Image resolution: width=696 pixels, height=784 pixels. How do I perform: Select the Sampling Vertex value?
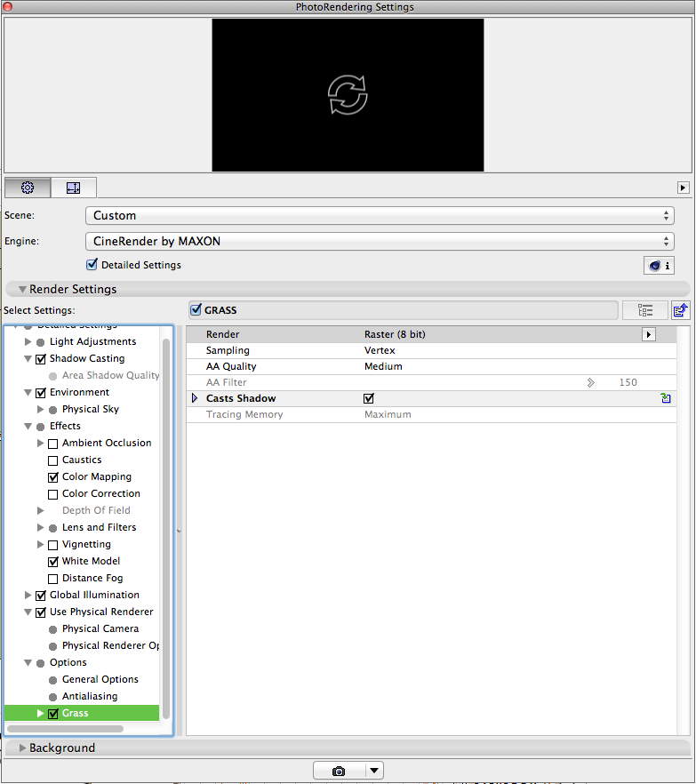[x=380, y=350]
